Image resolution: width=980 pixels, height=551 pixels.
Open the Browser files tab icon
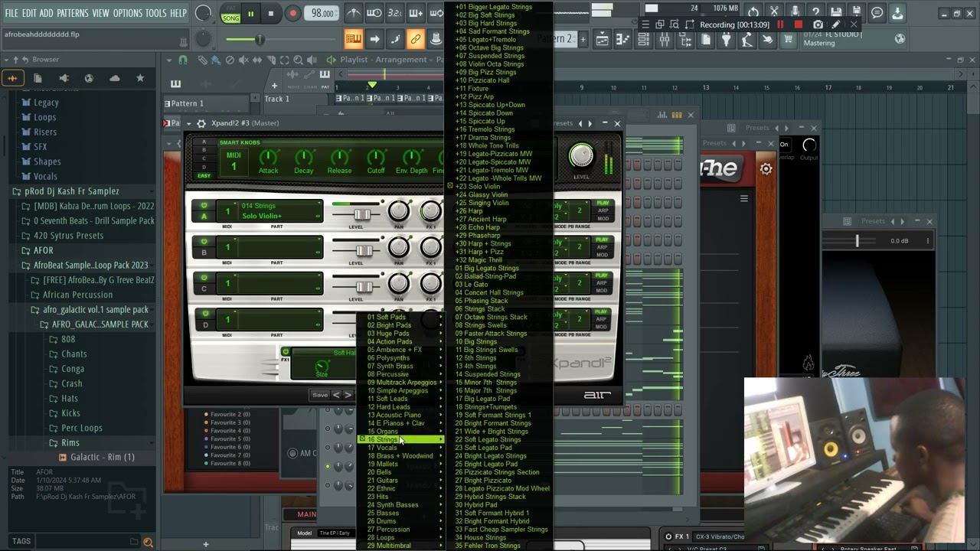pyautogui.click(x=38, y=78)
